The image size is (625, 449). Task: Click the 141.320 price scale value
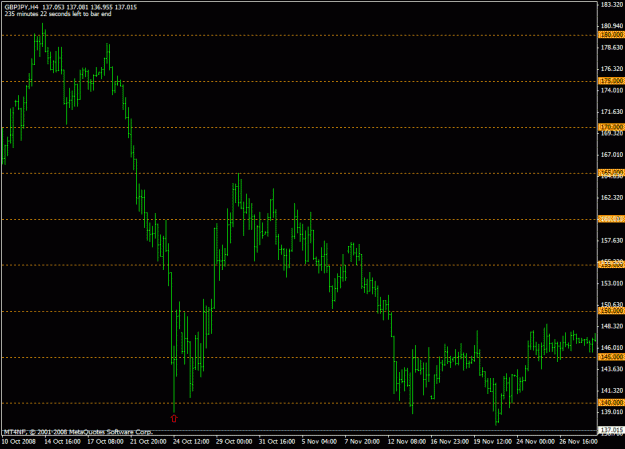click(612, 390)
